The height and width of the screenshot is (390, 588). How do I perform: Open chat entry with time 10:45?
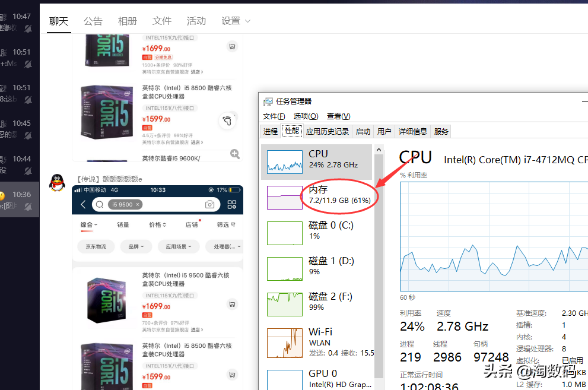tap(20, 129)
